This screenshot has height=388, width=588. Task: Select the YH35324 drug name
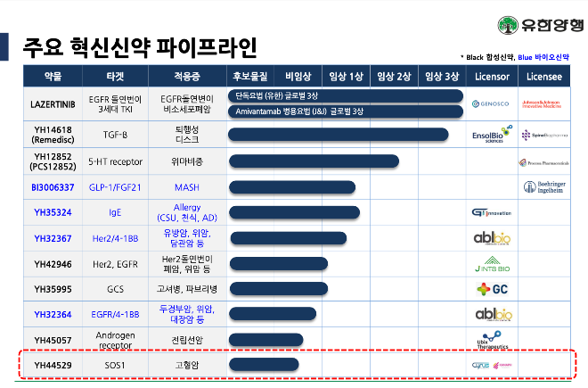coord(53,212)
